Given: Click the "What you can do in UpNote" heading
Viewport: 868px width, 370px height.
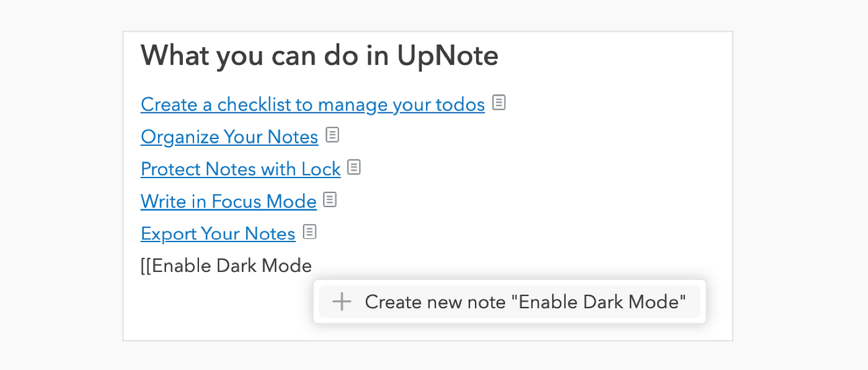Looking at the screenshot, I should click(x=319, y=56).
